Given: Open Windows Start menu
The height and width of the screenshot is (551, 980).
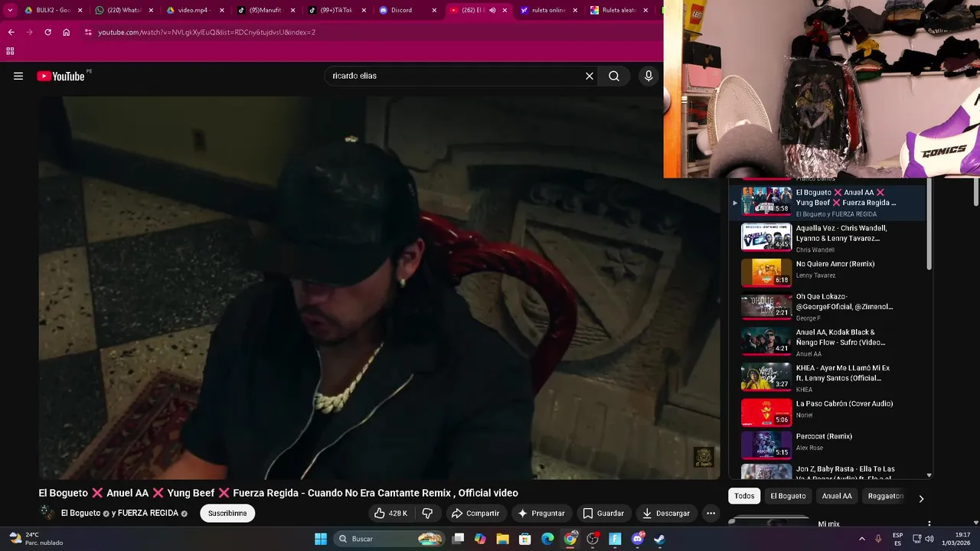Looking at the screenshot, I should pos(321,539).
